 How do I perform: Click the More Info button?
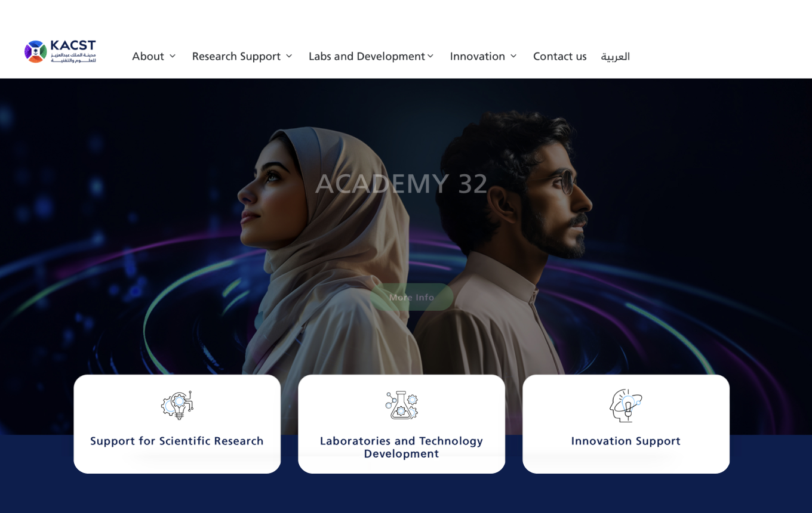point(411,297)
